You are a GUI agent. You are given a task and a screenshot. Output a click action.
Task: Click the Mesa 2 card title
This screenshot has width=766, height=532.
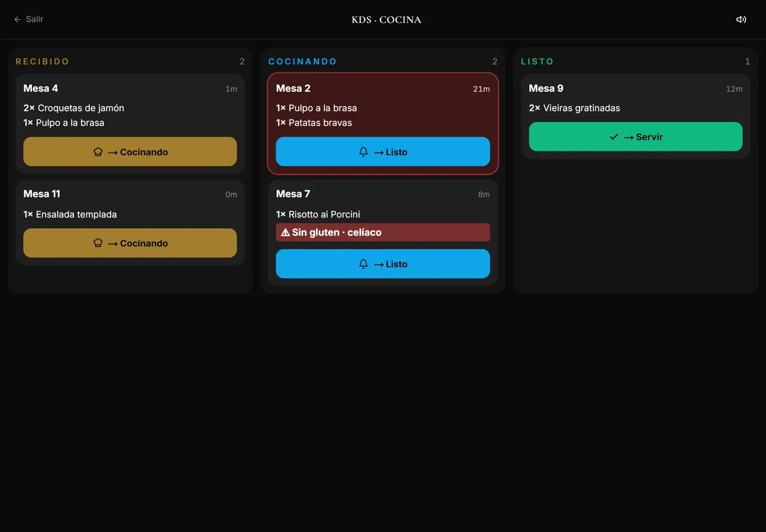pos(293,88)
